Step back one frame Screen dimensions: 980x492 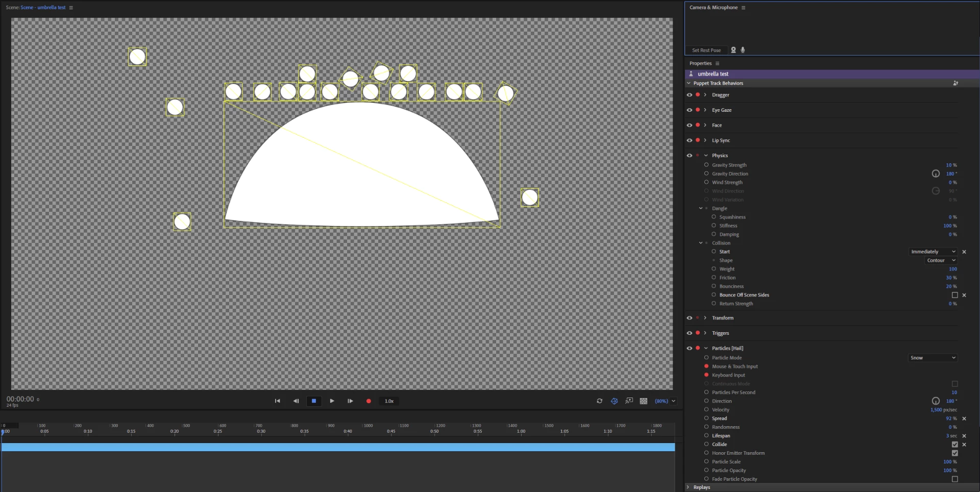coord(296,401)
